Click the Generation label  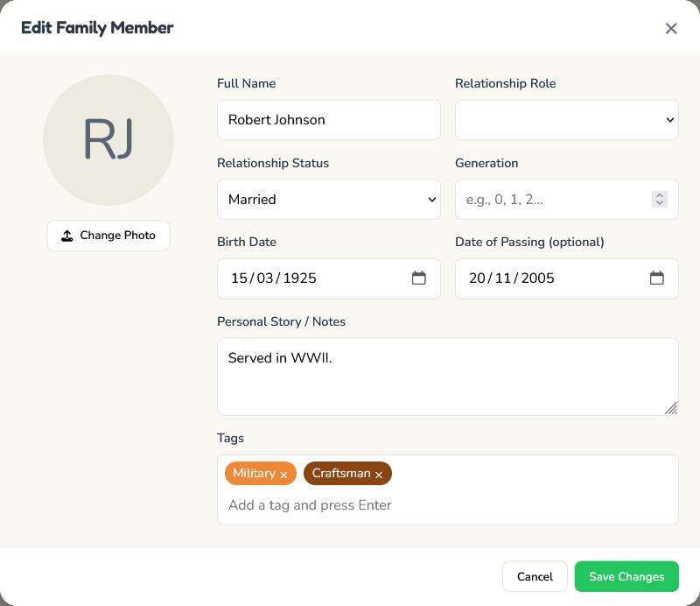[486, 163]
